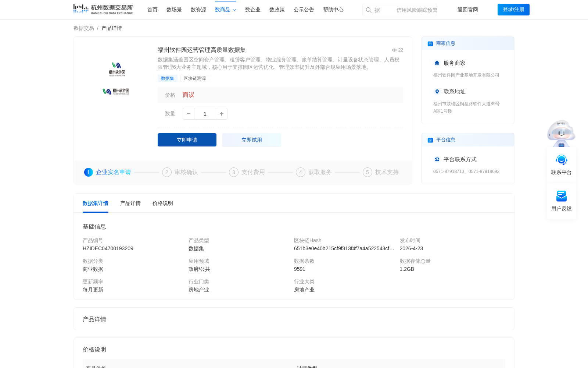588x368 pixels.
Task: Open 数政策 in the navigation
Action: (x=277, y=10)
